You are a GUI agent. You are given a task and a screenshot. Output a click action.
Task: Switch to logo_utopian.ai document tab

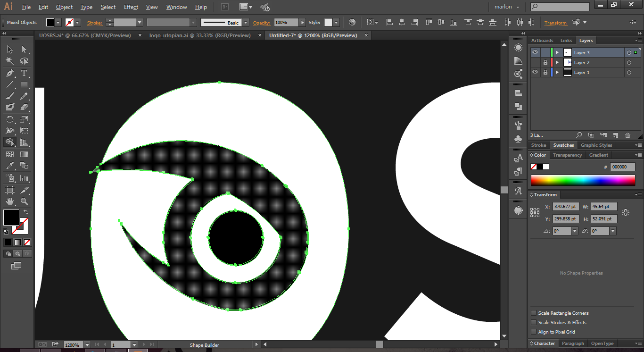pyautogui.click(x=199, y=35)
